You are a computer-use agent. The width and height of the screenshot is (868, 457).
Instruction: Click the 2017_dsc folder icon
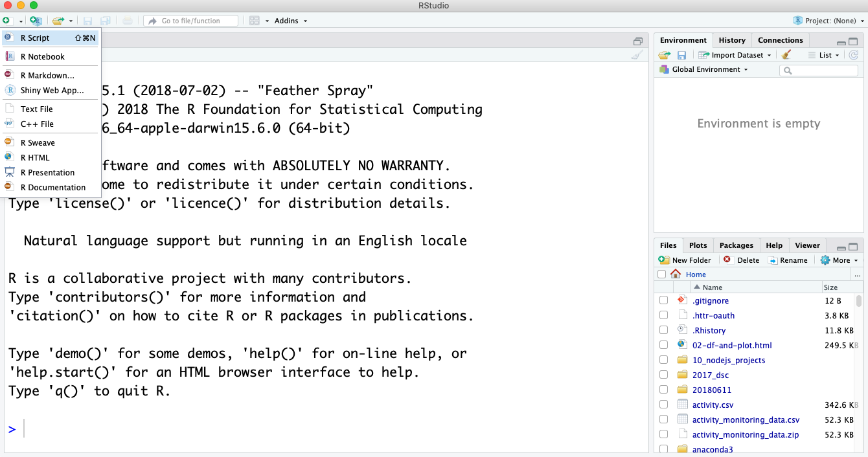tap(682, 375)
